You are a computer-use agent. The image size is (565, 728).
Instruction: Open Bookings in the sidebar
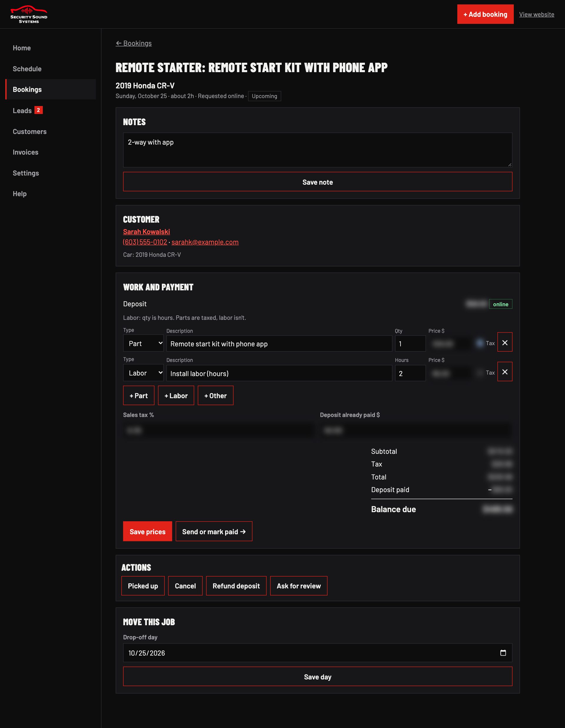pos(51,89)
